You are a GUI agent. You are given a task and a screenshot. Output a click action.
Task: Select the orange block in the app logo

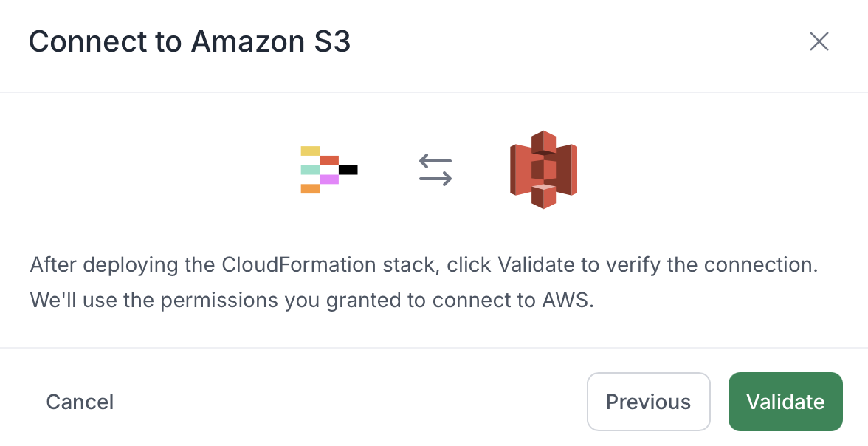click(x=310, y=189)
